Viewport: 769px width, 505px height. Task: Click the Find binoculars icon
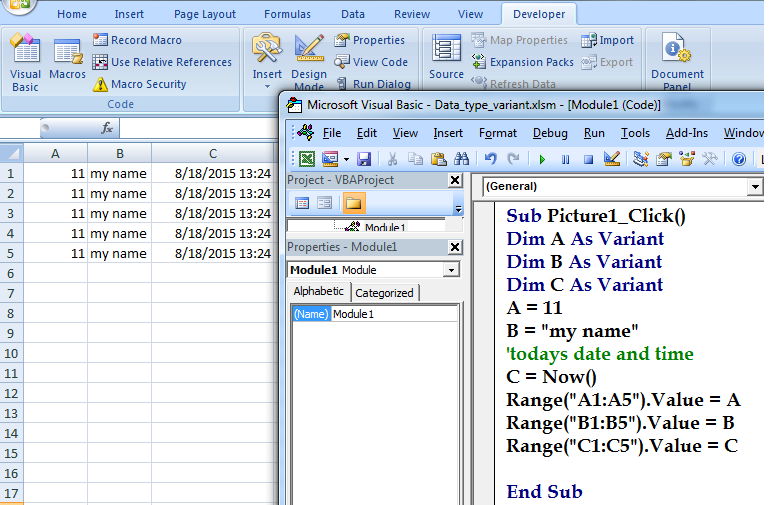pyautogui.click(x=461, y=159)
